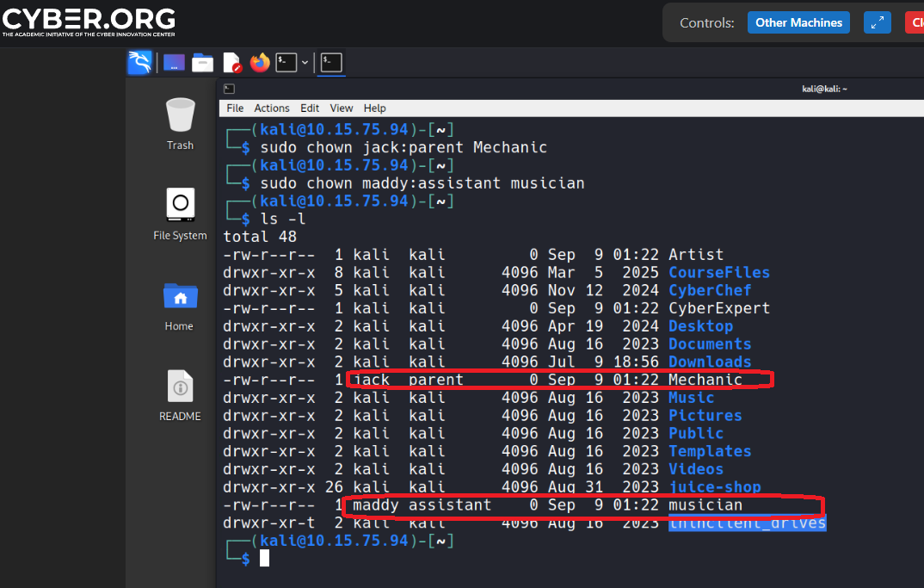Launch the text editor panel icon
Image resolution: width=924 pixels, height=588 pixels.
click(231, 63)
